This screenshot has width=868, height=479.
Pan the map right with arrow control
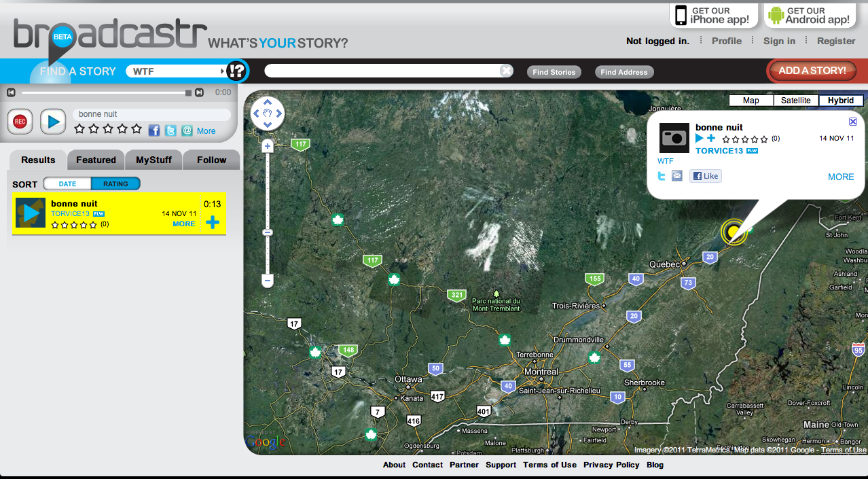coord(278,113)
